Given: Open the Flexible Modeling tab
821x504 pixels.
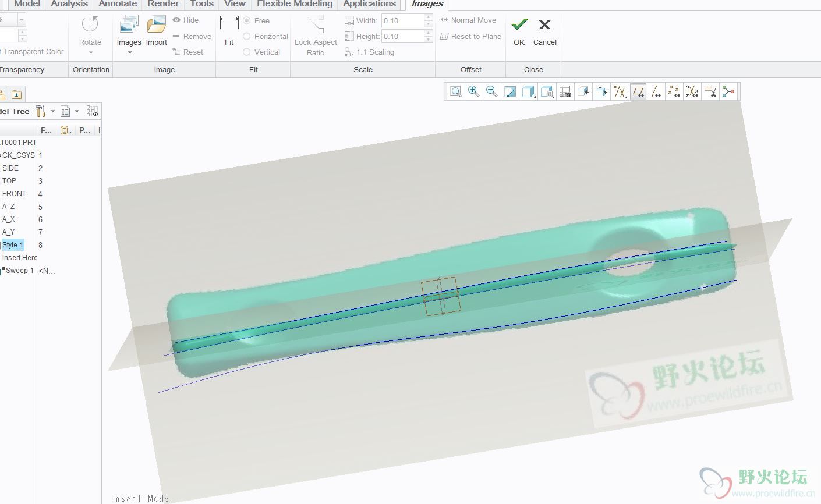Looking at the screenshot, I should pos(295,4).
